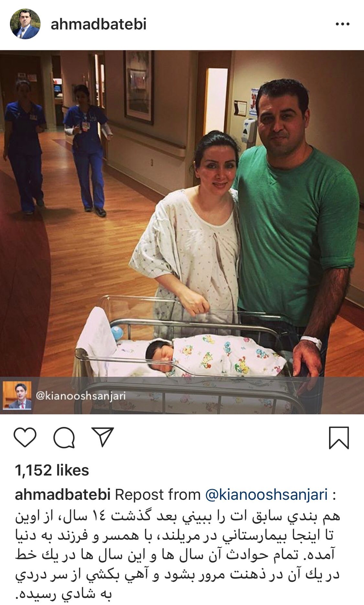The image size is (364, 605).
Task: Tap the white hospital wristband on the man's wrist
Action: pos(312,342)
